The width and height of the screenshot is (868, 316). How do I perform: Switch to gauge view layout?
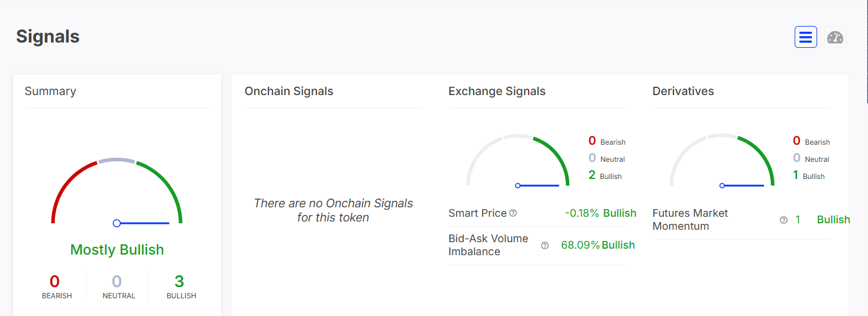pyautogui.click(x=835, y=37)
